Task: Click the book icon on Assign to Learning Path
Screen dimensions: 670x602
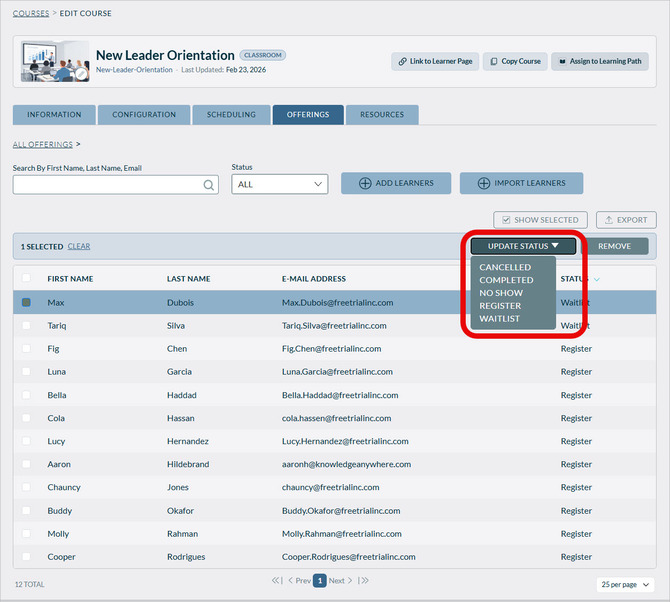Action: coord(562,62)
